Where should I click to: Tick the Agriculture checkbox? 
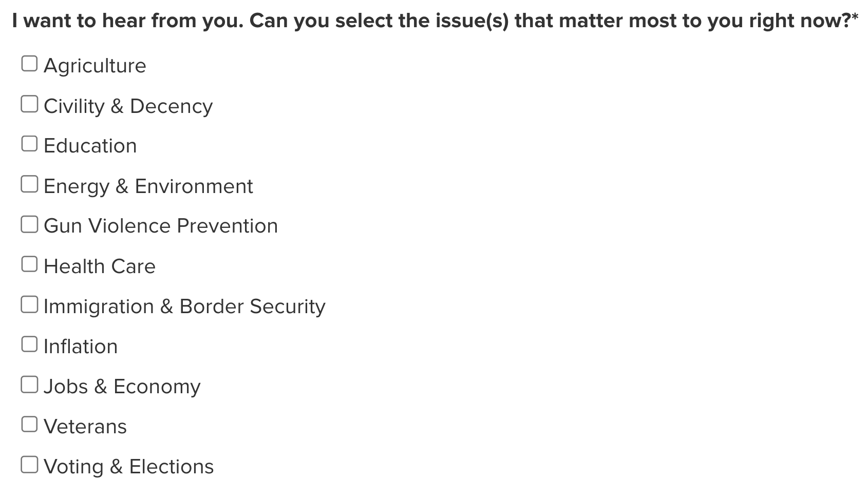(x=29, y=64)
